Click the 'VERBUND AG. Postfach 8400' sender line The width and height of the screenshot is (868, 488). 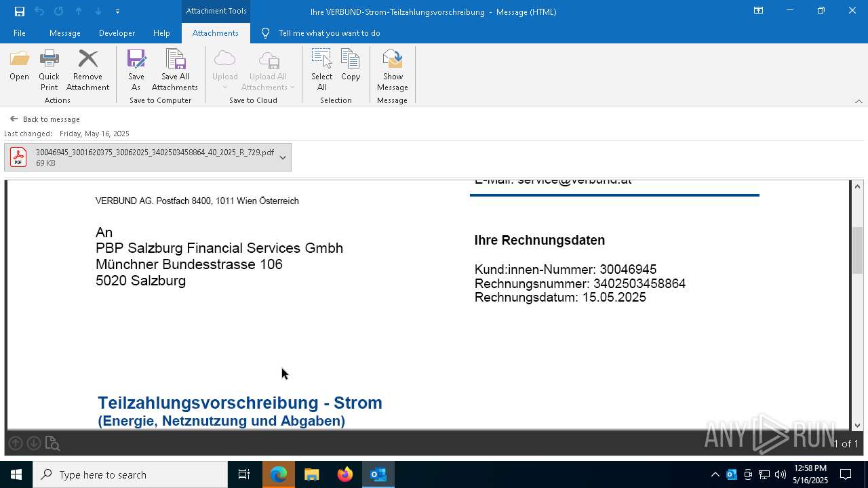pos(197,201)
